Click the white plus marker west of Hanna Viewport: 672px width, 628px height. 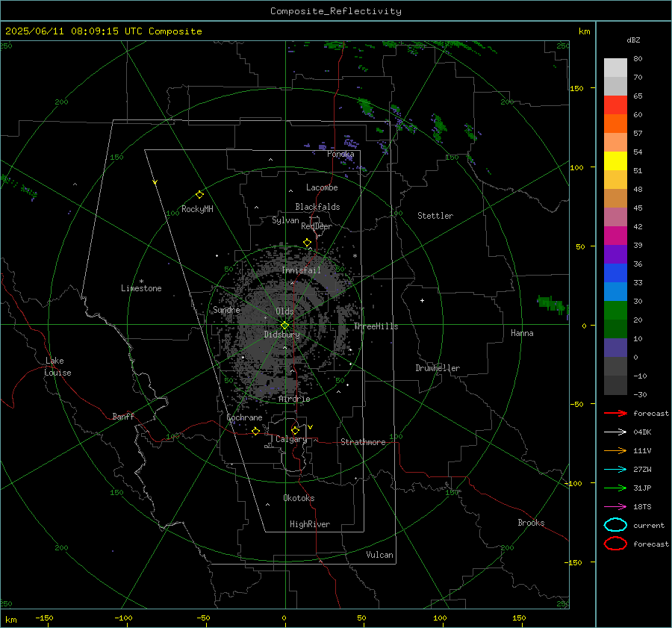(x=422, y=300)
